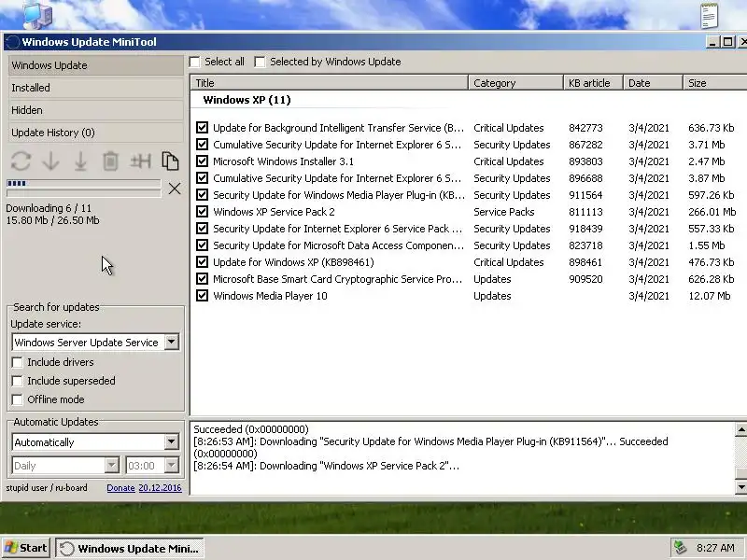This screenshot has height=560, width=747.
Task: Click the Install updates arrow icon
Action: (x=80, y=161)
